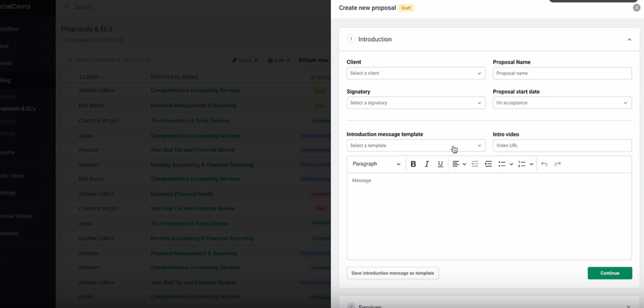Check the Bob Boots Financial Management row
The height and width of the screenshot is (308, 644).
click(x=68, y=105)
